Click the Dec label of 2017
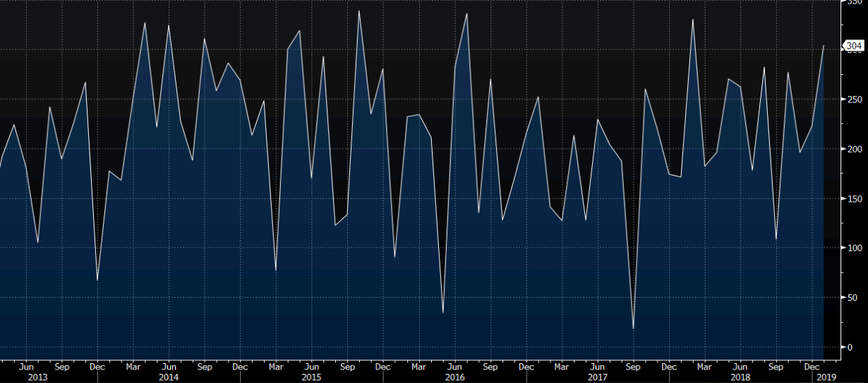The width and height of the screenshot is (868, 383). (x=669, y=367)
